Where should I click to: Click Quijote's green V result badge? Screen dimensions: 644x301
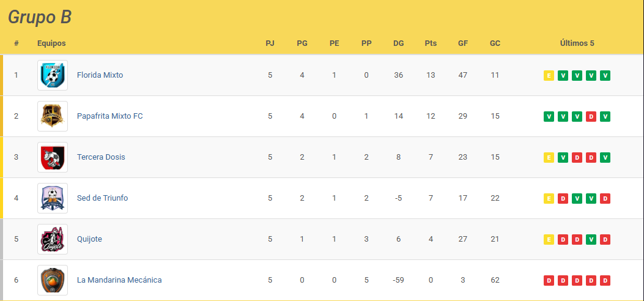591,239
